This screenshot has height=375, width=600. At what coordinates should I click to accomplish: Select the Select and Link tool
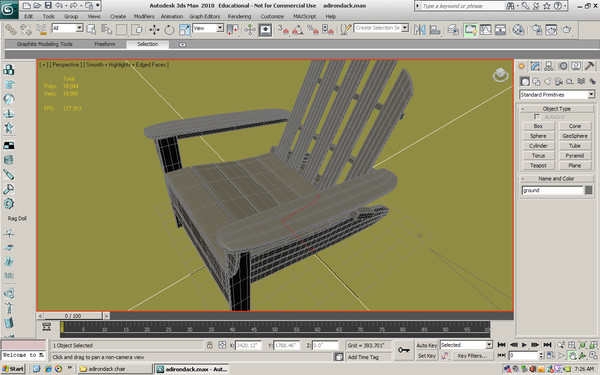click(x=11, y=30)
